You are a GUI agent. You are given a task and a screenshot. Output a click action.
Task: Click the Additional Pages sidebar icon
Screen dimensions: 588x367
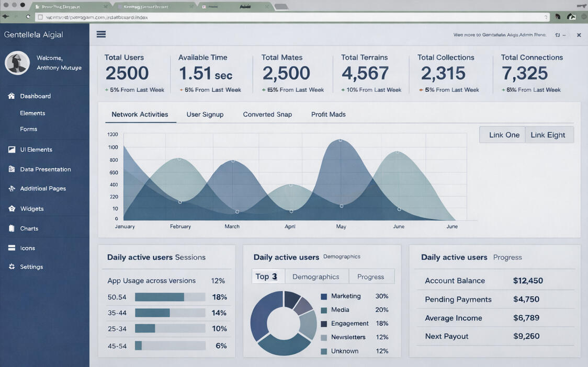point(12,189)
